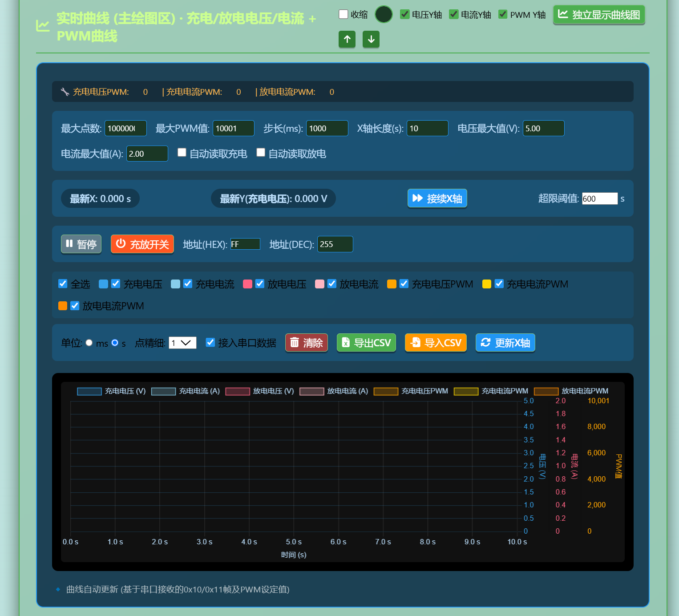Enable the 收缩 checkbox
Image resolution: width=679 pixels, height=616 pixels.
coord(344,14)
